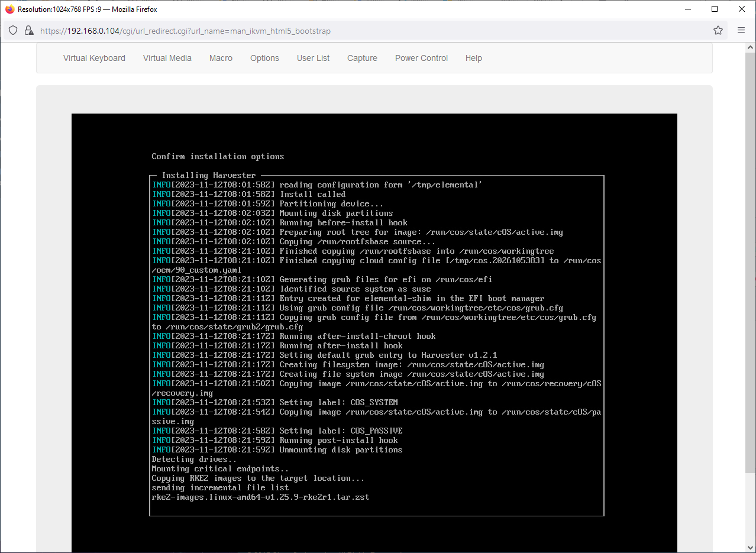Click the 'Copying /run/rootfsbase source...' log line
This screenshot has width=756, height=553.
point(294,242)
